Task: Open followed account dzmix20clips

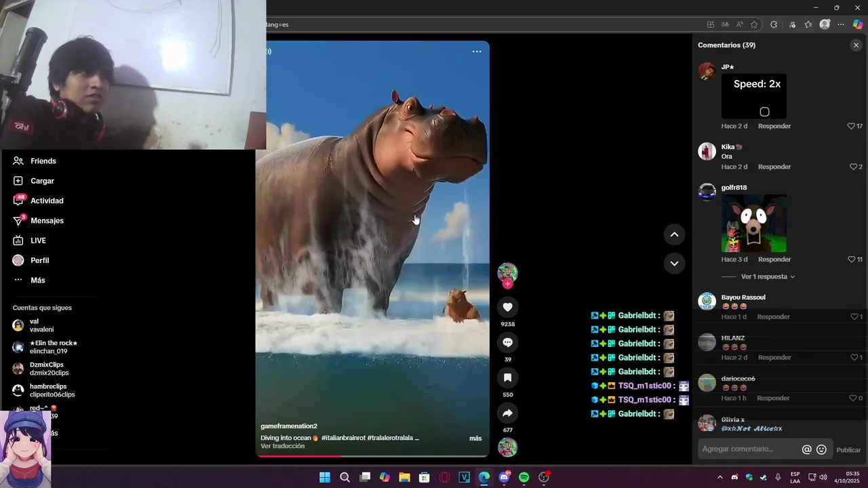Action: [x=41, y=369]
